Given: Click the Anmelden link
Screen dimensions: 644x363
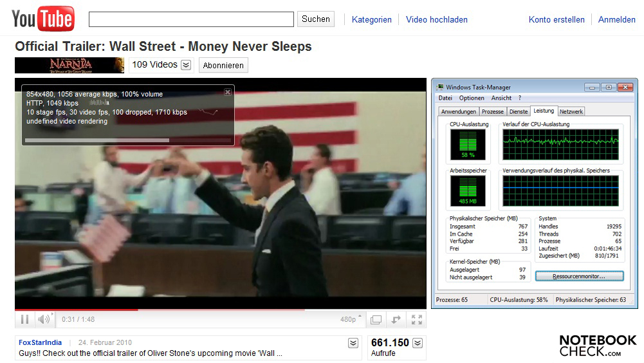Looking at the screenshot, I should [616, 19].
